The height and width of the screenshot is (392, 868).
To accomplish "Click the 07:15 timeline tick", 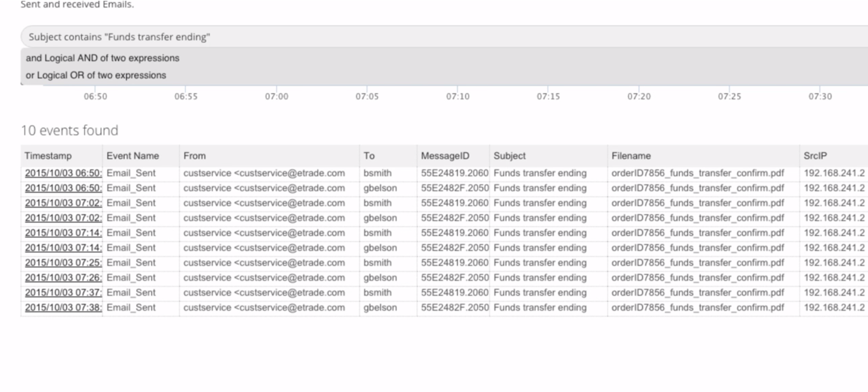I will (548, 96).
